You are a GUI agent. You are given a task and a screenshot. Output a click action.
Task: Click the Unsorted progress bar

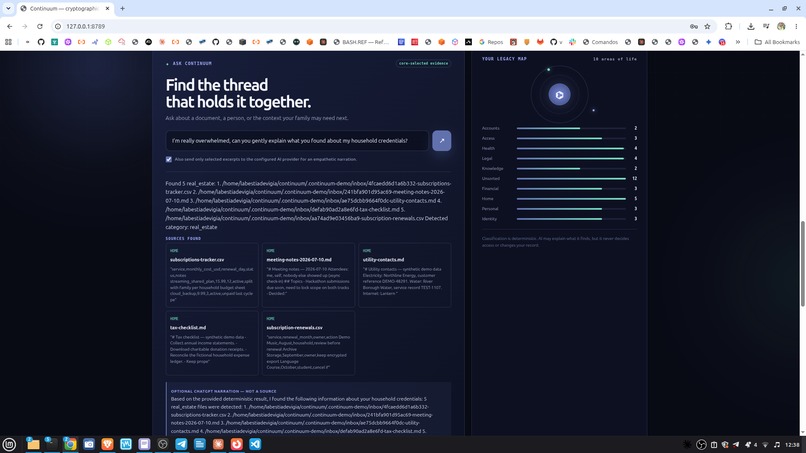(x=571, y=178)
